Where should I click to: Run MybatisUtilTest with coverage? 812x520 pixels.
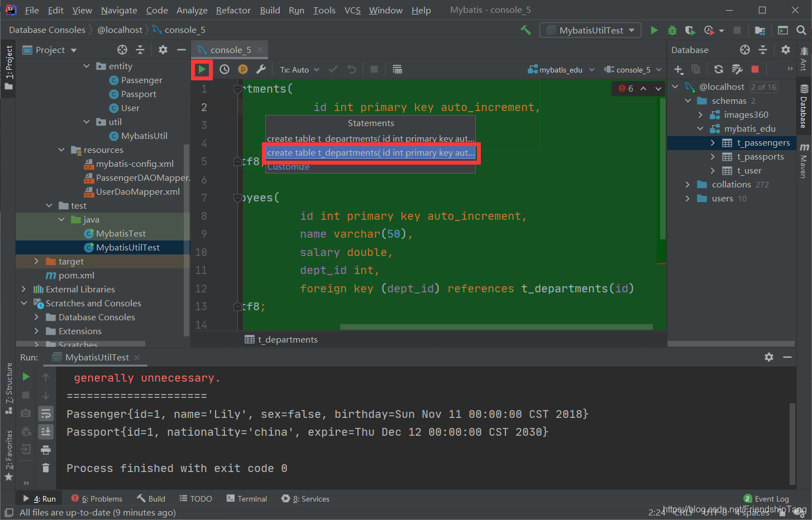690,30
